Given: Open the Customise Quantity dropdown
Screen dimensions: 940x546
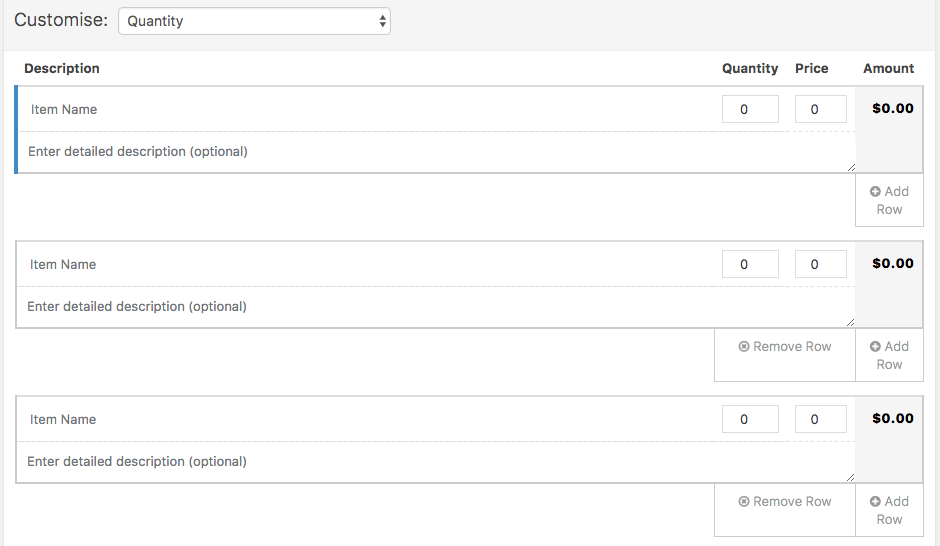Looking at the screenshot, I should [x=254, y=21].
